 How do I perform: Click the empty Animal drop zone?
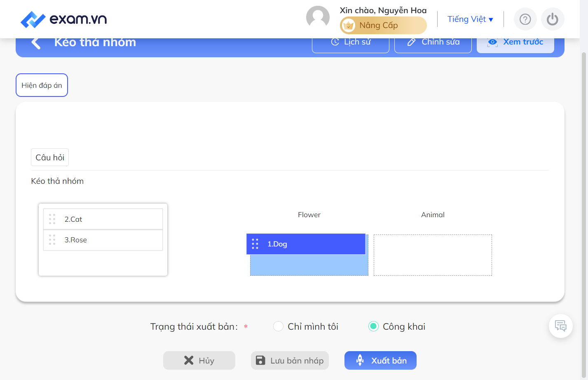[433, 255]
